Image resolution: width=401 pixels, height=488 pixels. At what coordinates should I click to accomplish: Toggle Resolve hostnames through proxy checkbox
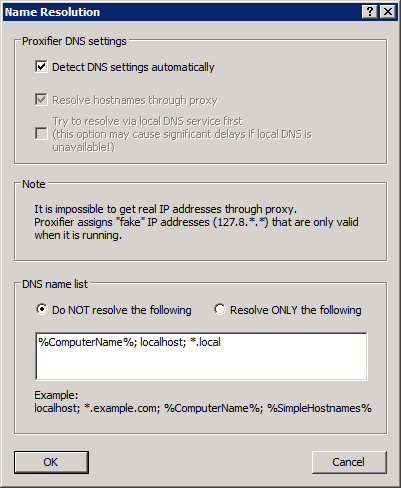[41, 100]
